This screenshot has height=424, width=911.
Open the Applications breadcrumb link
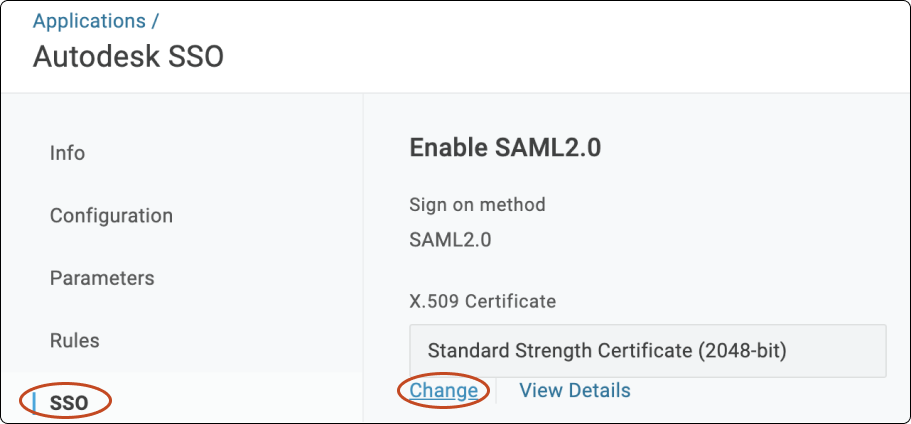coord(88,21)
